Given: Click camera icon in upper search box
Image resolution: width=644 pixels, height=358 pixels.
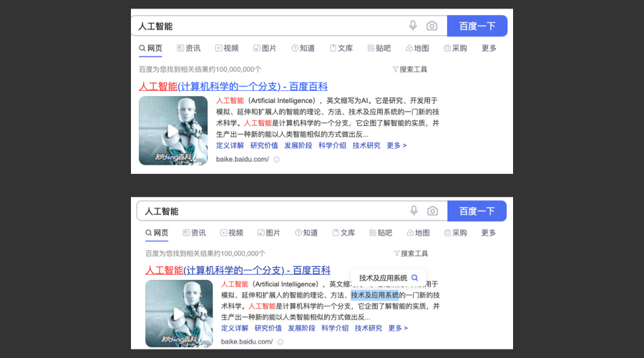Looking at the screenshot, I should pyautogui.click(x=431, y=26).
